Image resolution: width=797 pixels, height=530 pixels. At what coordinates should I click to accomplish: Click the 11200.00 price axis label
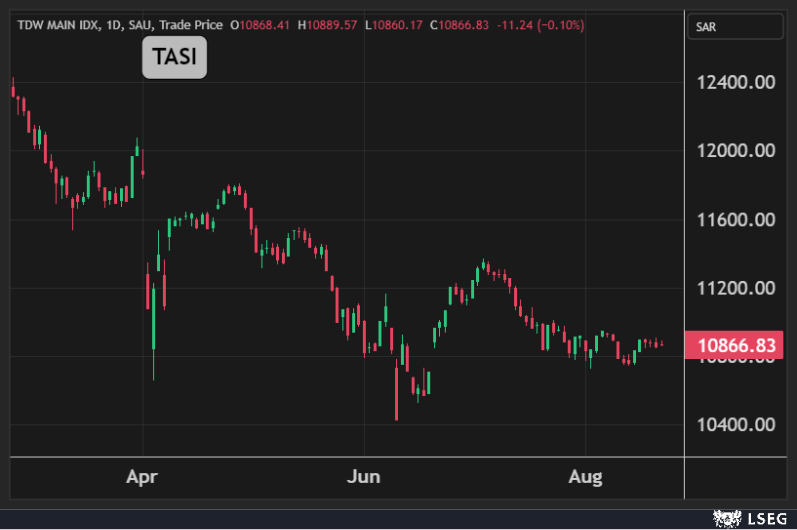[736, 288]
